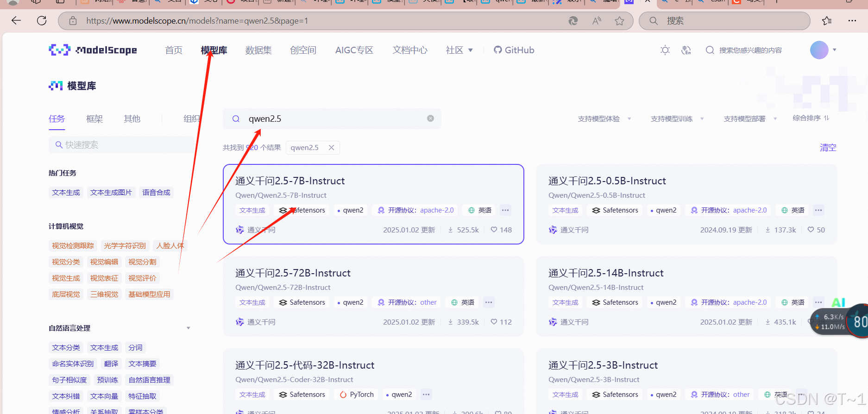
Task: Filter by 三维视觉 task tag
Action: coord(104,295)
